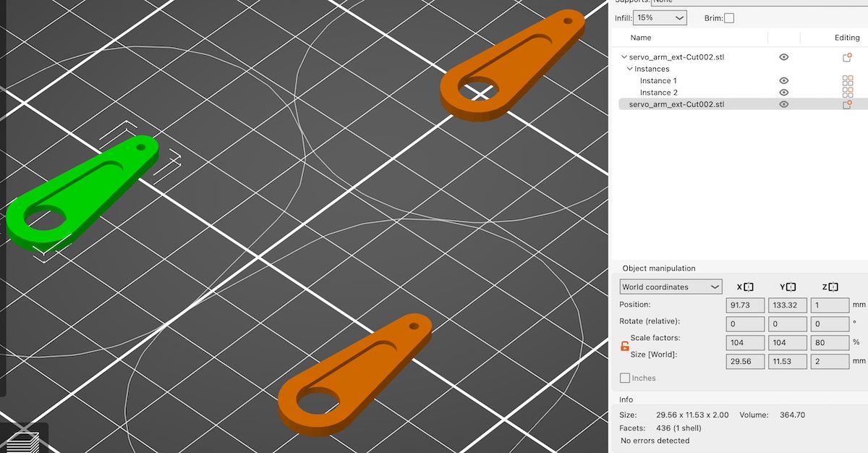Click the Z axis mirror icon

[834, 287]
